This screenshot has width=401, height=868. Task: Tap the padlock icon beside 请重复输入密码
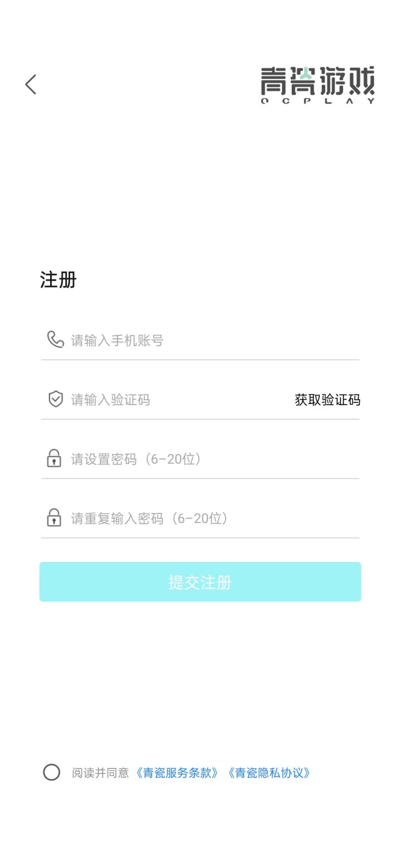[x=54, y=517]
